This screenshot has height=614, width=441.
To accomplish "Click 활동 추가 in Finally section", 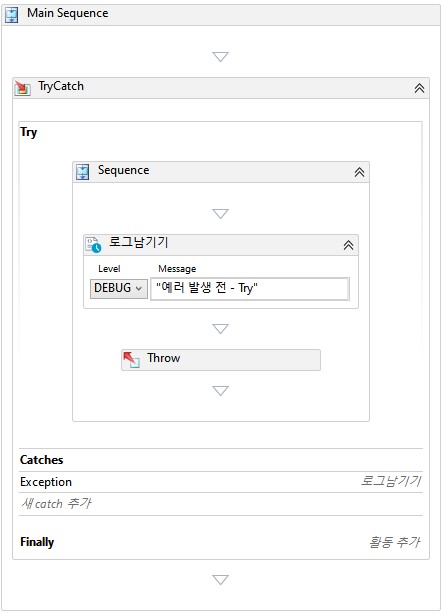I will point(394,542).
